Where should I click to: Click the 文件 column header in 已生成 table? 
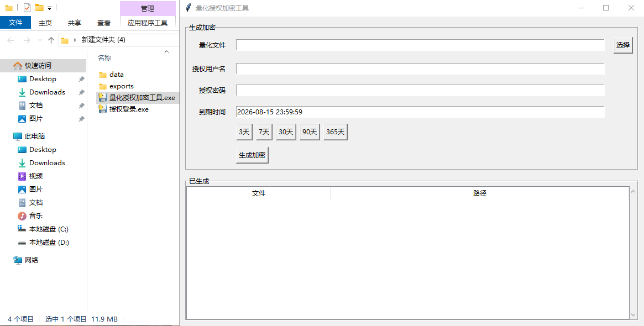click(259, 193)
